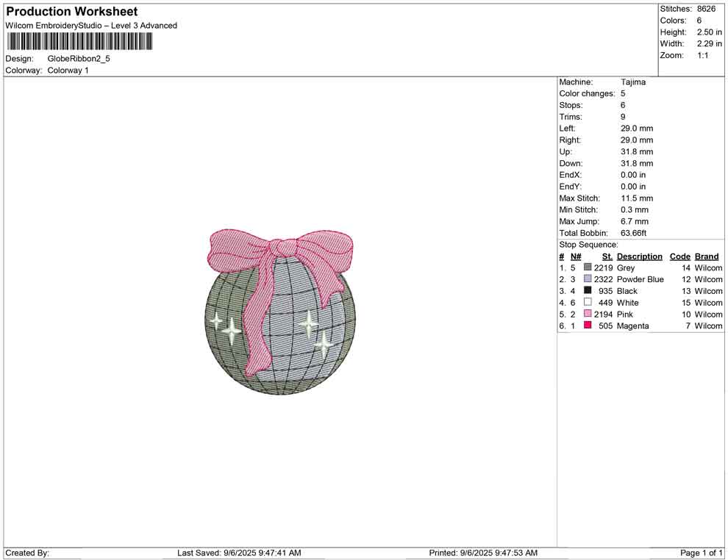The width and height of the screenshot is (728, 560).
Task: Click the Left value 29.0 mm
Action: (637, 129)
